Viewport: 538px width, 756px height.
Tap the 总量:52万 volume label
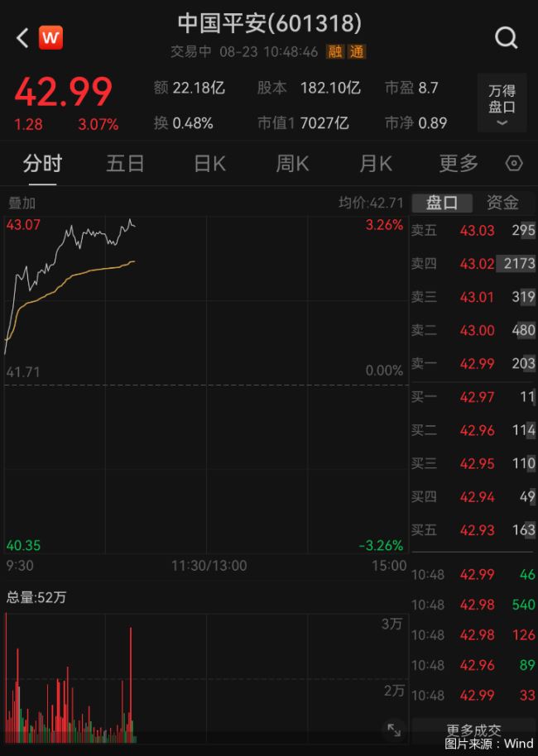click(x=36, y=598)
